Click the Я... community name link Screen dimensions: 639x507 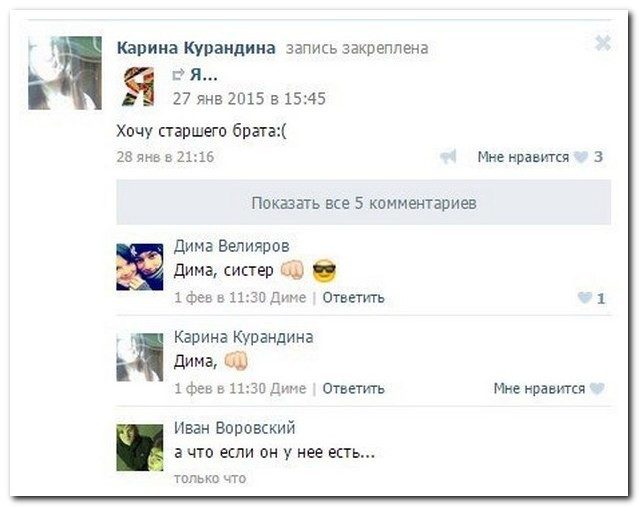click(x=204, y=75)
